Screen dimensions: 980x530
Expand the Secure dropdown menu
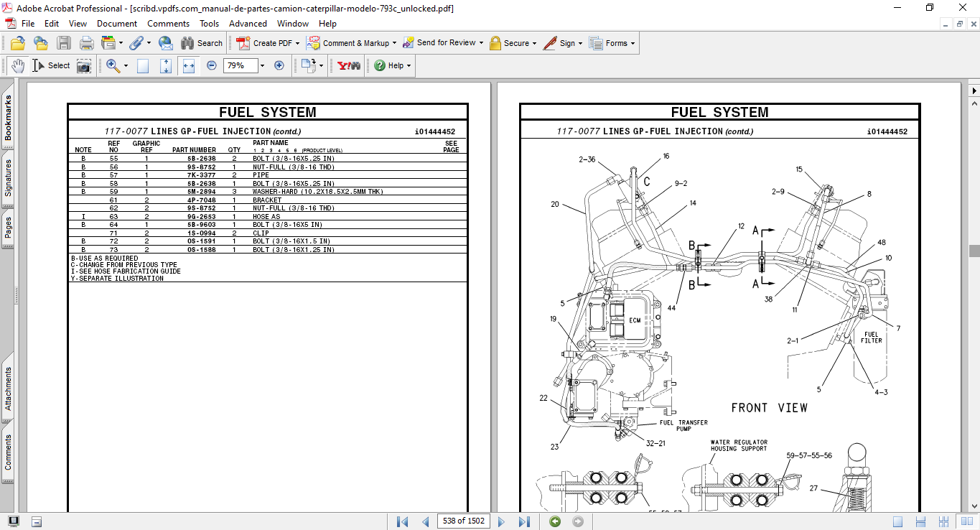click(x=535, y=43)
